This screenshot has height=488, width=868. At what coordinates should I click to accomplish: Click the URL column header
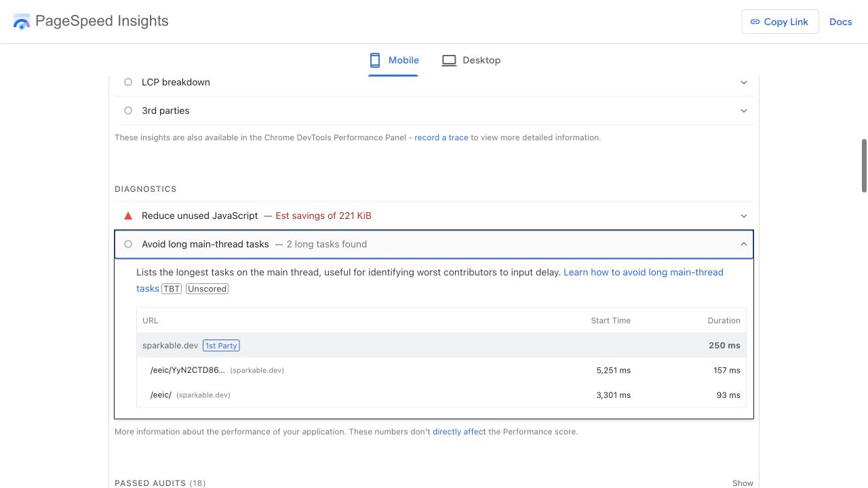coord(151,321)
